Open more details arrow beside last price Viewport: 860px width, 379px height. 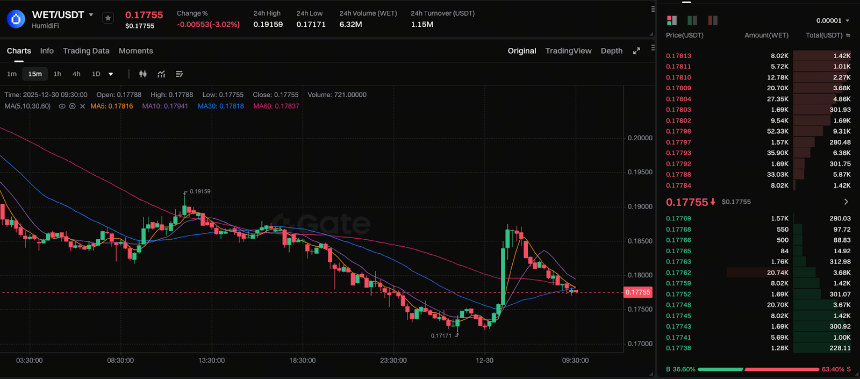(x=846, y=202)
